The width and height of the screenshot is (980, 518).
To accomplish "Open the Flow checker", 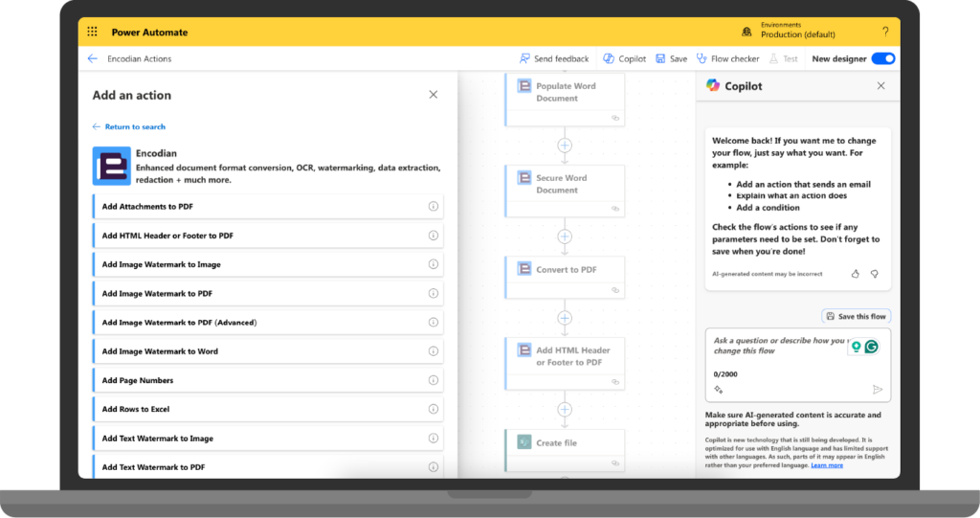I will [x=727, y=58].
